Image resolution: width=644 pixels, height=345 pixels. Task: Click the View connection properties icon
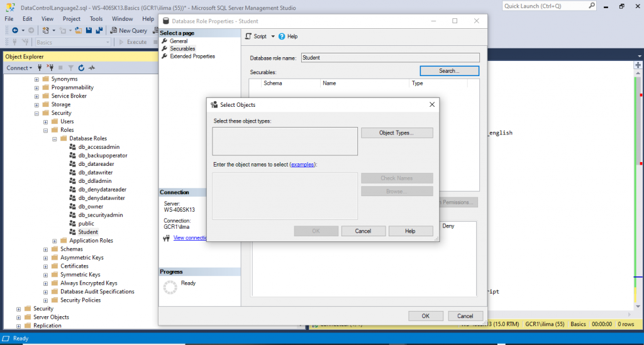[x=166, y=238]
